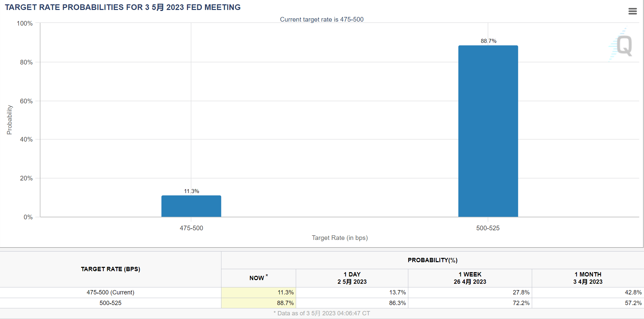Click the highlighted 88.7% NOW cell
The height and width of the screenshot is (319, 644).
point(259,303)
